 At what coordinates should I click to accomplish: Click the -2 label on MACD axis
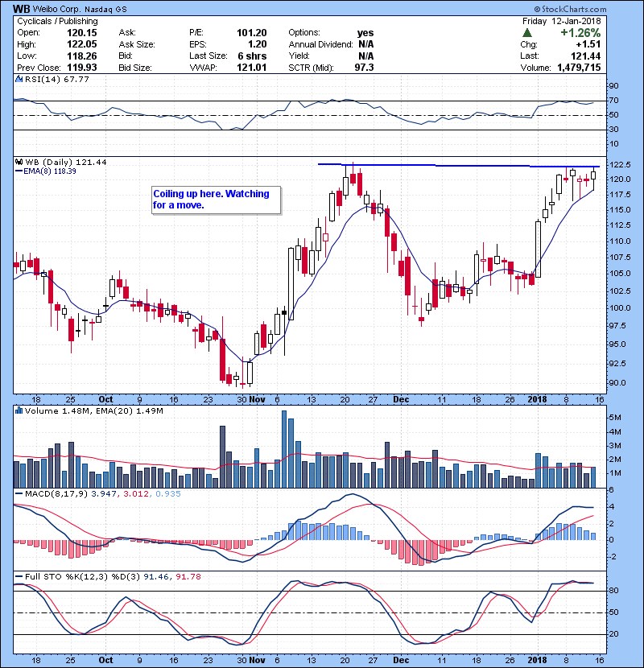point(613,557)
